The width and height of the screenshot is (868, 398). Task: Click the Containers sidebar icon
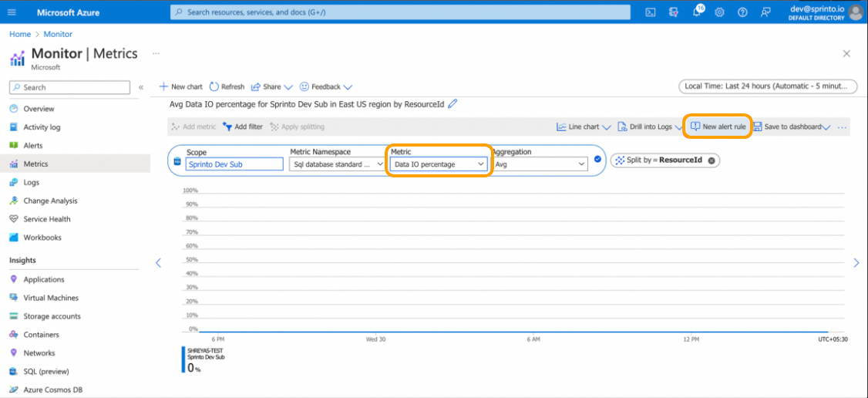[15, 335]
